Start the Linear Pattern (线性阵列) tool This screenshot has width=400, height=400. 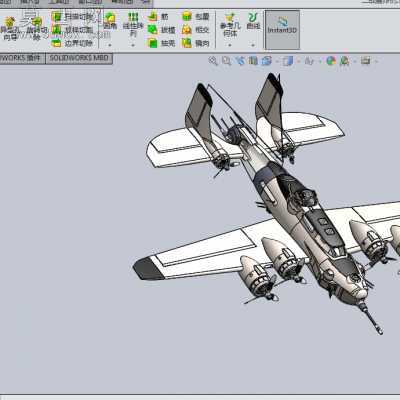(x=133, y=25)
